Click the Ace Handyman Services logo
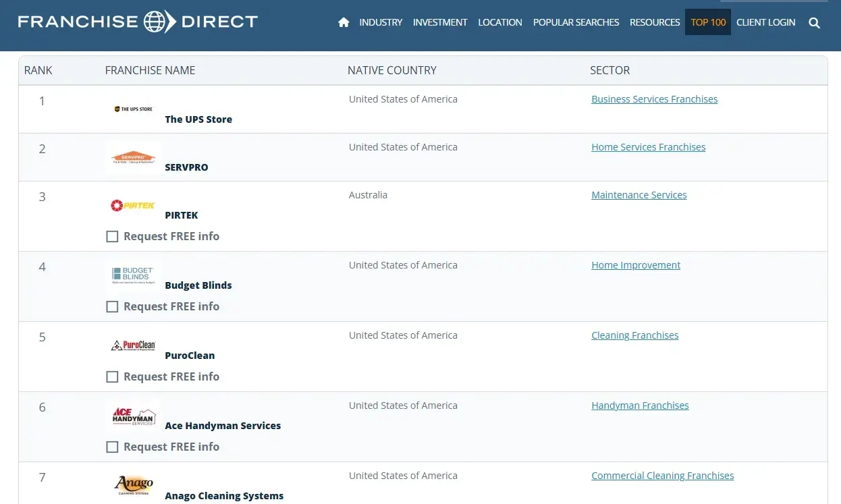 click(133, 416)
